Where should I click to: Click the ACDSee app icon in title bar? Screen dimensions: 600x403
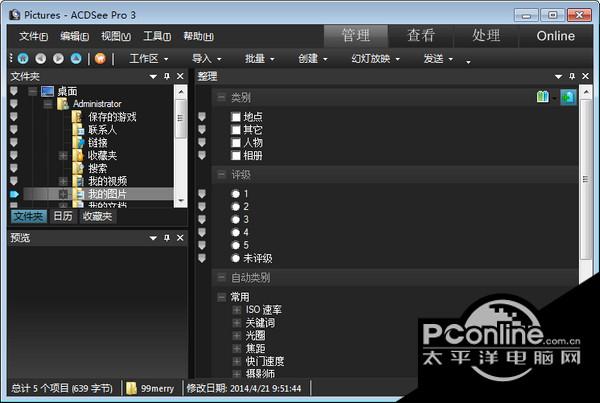15,15
